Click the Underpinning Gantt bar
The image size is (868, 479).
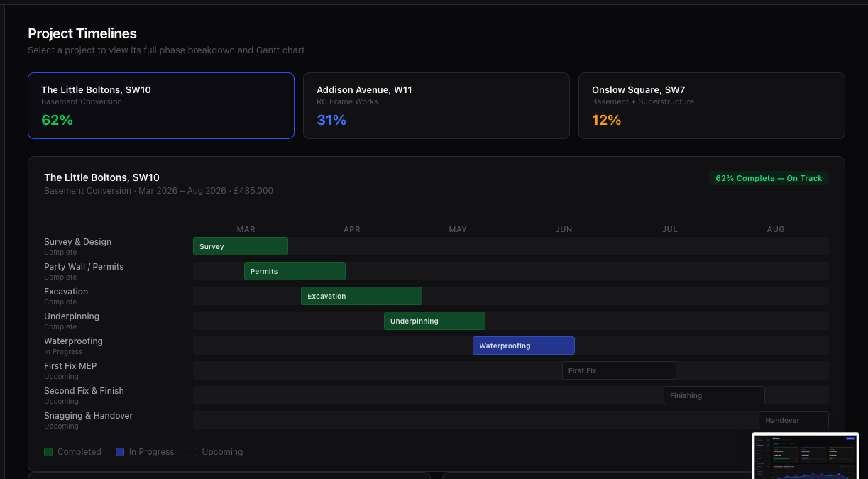[x=434, y=321]
